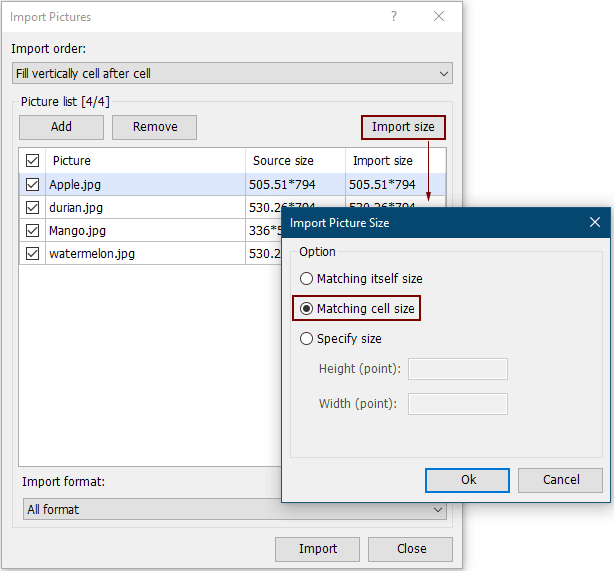The image size is (614, 571).
Task: Toggle the select-all checkbox in header
Action: click(x=33, y=161)
